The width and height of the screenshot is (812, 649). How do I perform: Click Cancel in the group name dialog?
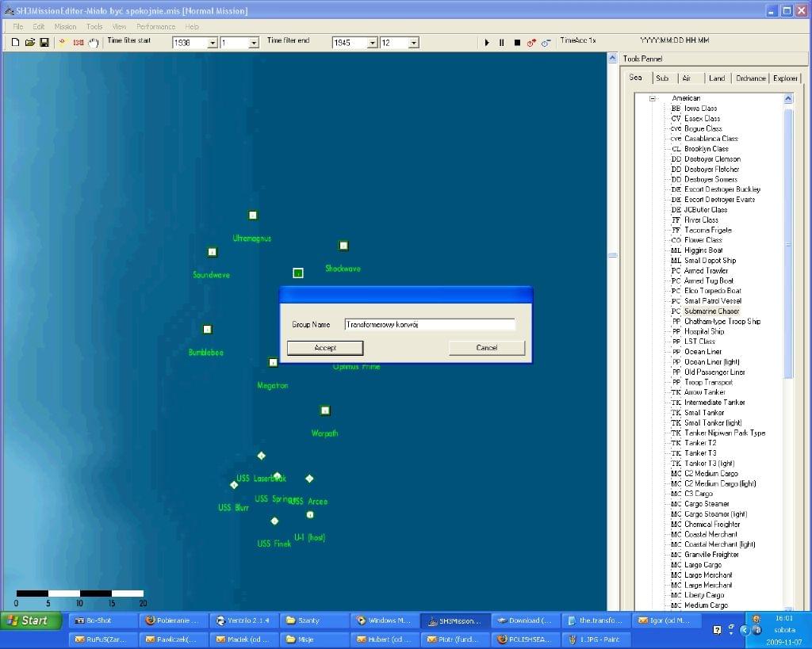[487, 348]
